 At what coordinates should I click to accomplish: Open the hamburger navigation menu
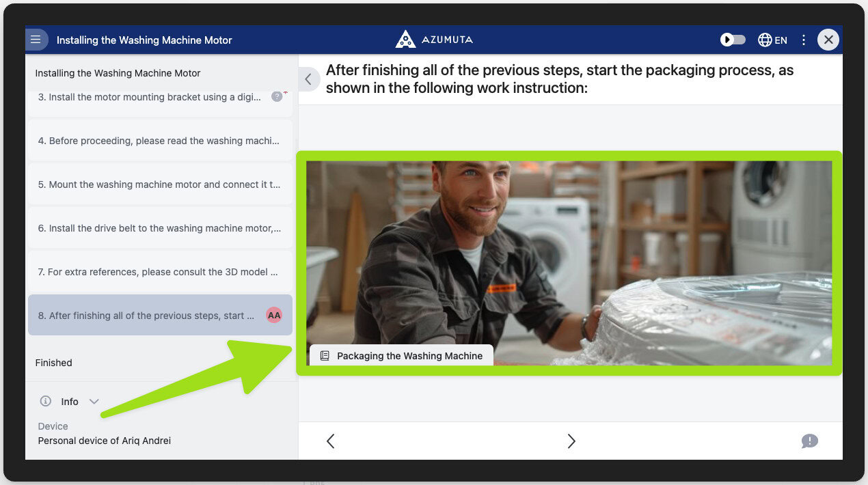[x=36, y=40]
